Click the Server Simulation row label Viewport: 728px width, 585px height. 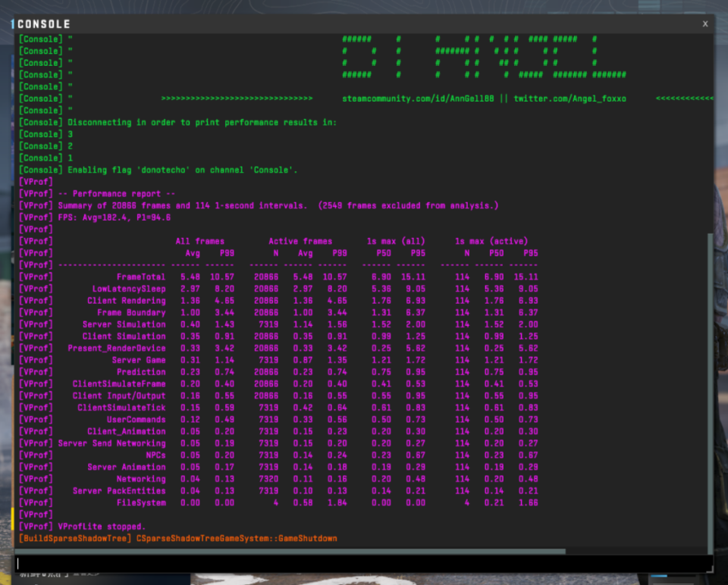click(124, 324)
